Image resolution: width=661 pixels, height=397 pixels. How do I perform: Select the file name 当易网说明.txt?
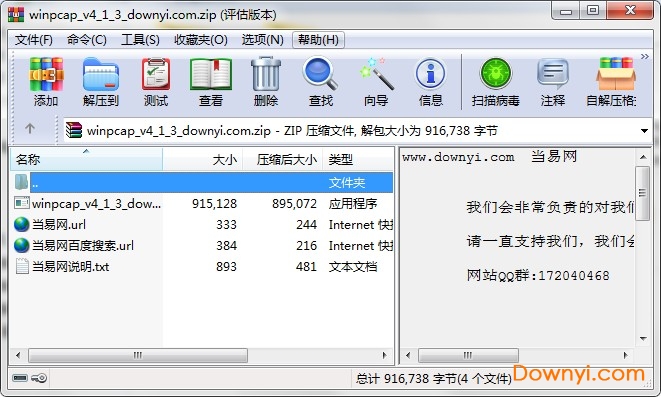pyautogui.click(x=71, y=267)
